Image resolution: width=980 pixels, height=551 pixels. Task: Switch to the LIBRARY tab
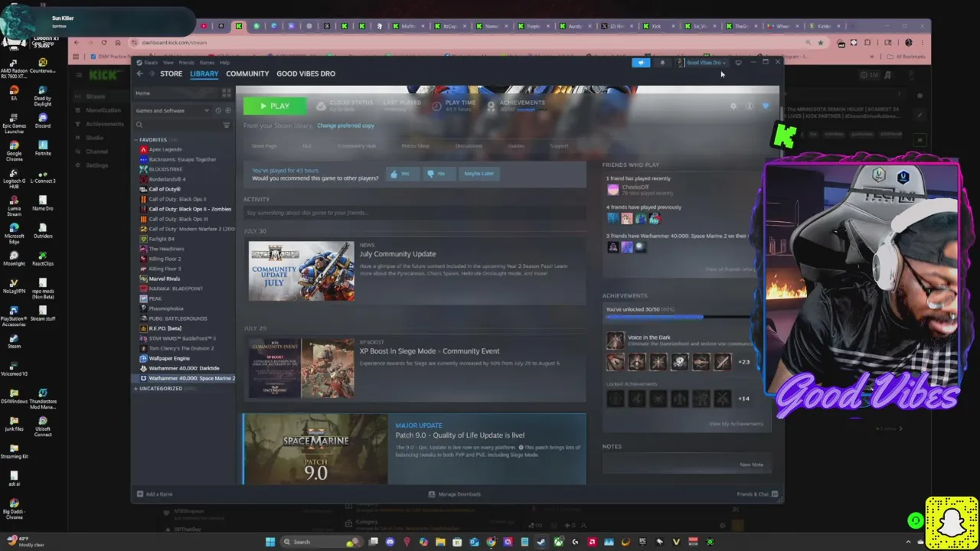click(x=204, y=73)
